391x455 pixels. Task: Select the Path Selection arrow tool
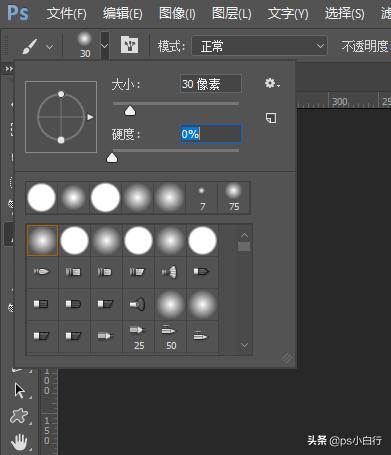[20, 391]
